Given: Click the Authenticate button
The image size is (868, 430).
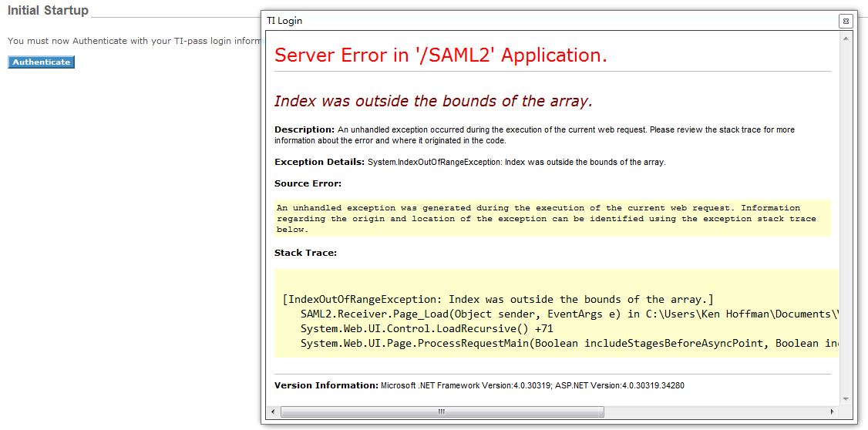Looking at the screenshot, I should [x=42, y=62].
